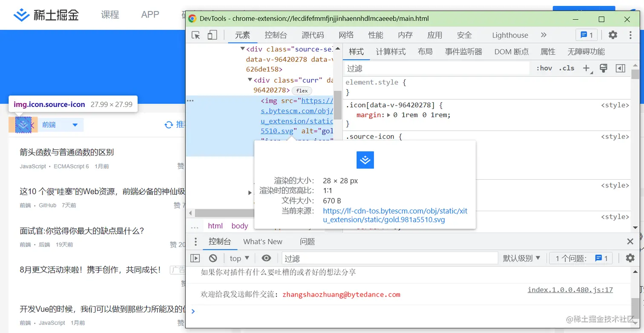Open the 内存 tab

[405, 35]
